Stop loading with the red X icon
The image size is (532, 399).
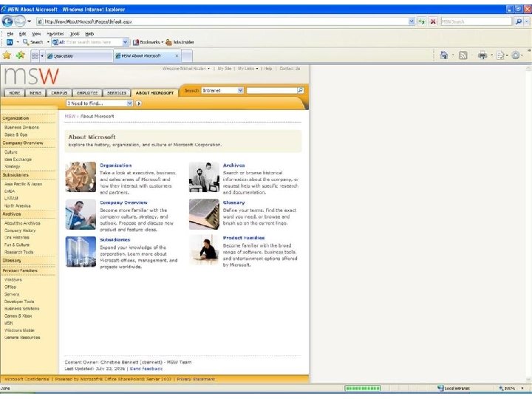tap(433, 21)
